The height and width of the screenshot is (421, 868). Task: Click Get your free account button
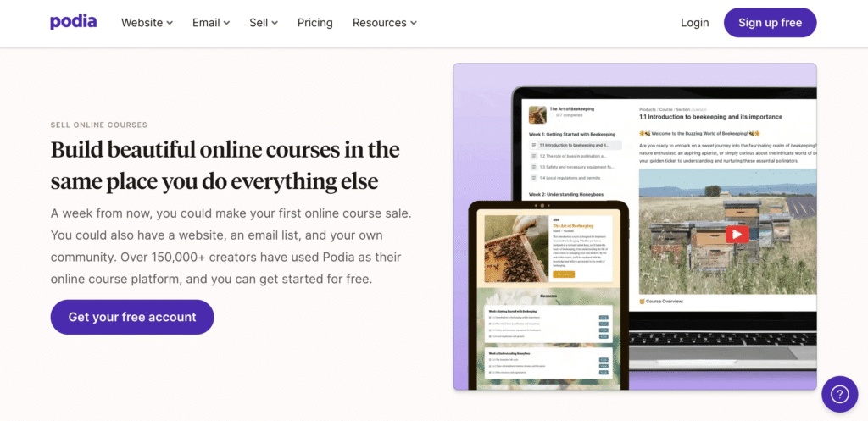(x=132, y=317)
